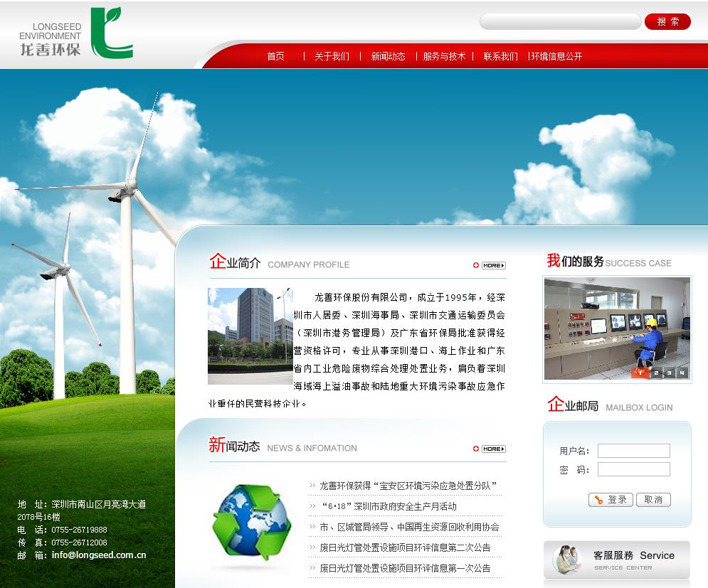Click the 密码 password input field
708x588 pixels.
633,469
